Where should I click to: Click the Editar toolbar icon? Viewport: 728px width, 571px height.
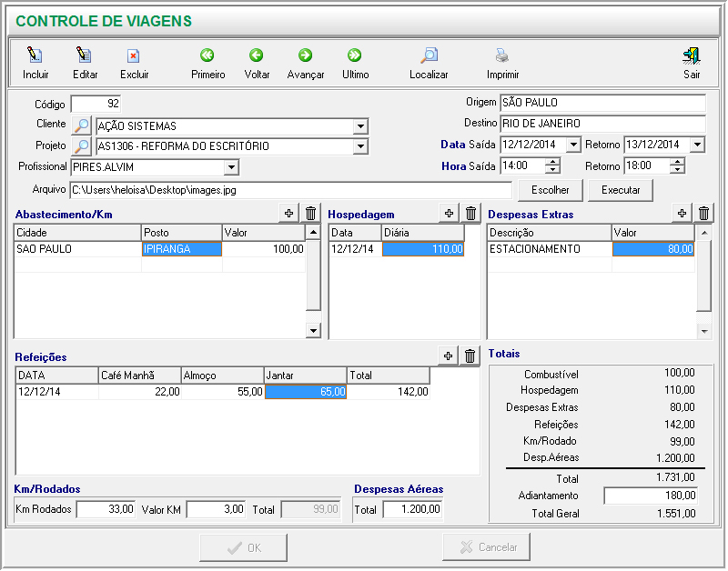(x=85, y=55)
